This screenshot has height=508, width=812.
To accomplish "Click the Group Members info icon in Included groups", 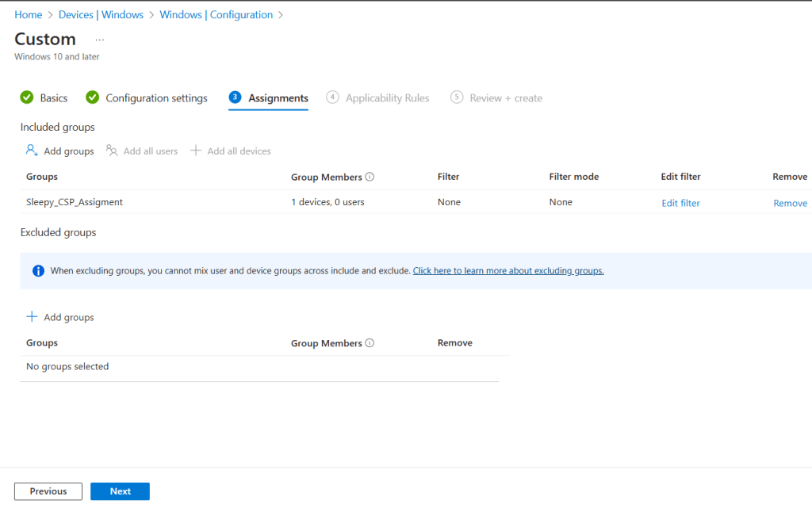I will [370, 177].
